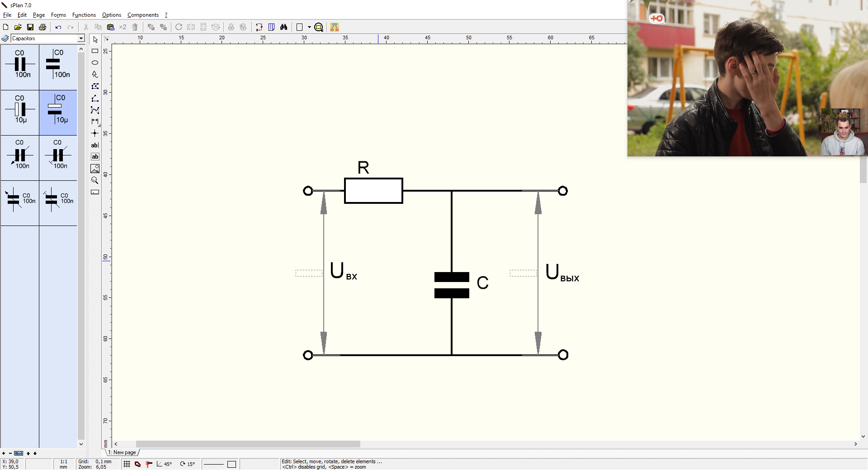The image size is (868, 470).
Task: Select the line drawing tool
Action: tap(95, 98)
